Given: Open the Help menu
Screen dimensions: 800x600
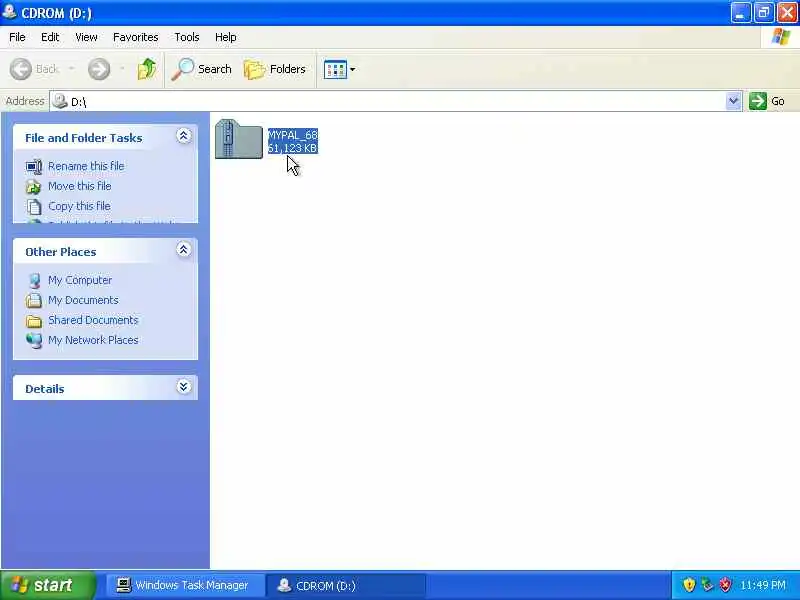Looking at the screenshot, I should tap(226, 37).
